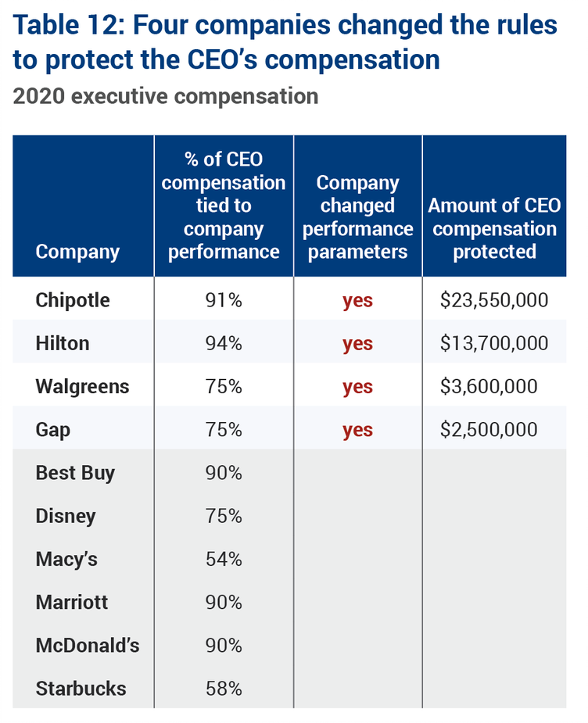Click the Table 12 title text

(x=285, y=42)
